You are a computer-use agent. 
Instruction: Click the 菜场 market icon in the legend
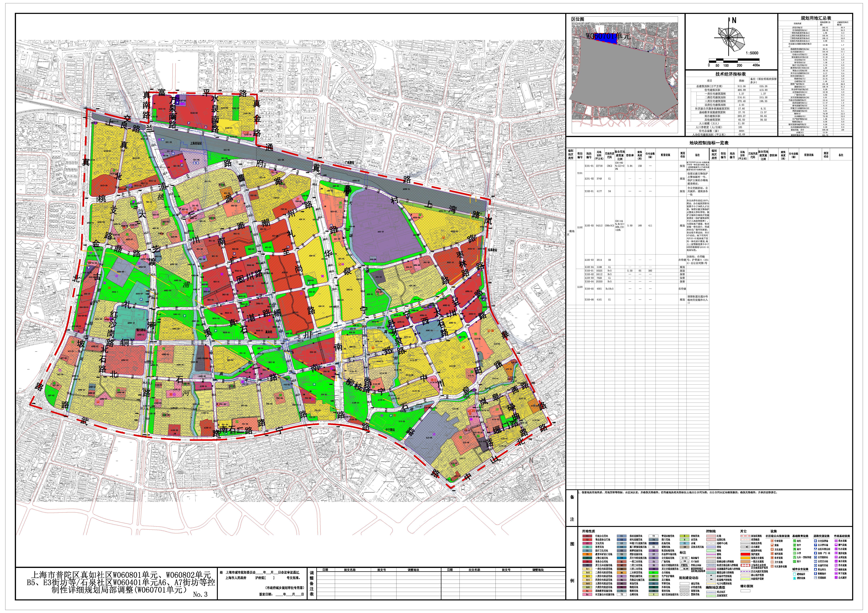772,545
